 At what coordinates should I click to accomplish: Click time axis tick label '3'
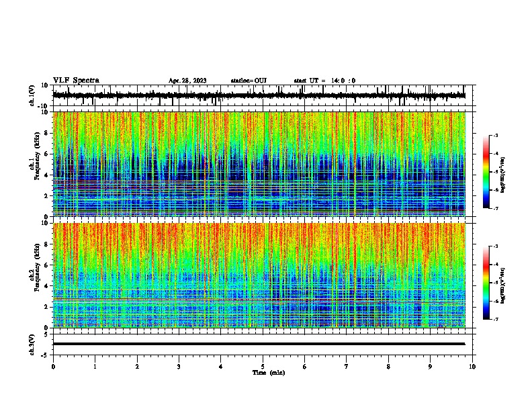click(179, 367)
